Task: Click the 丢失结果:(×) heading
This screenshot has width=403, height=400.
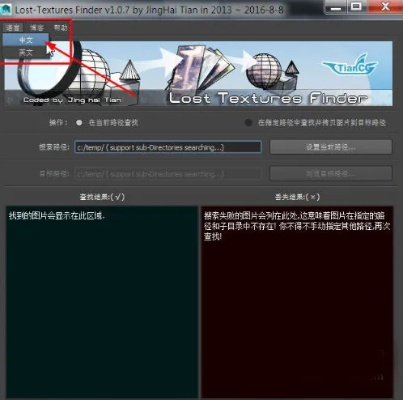Action: pyautogui.click(x=297, y=197)
